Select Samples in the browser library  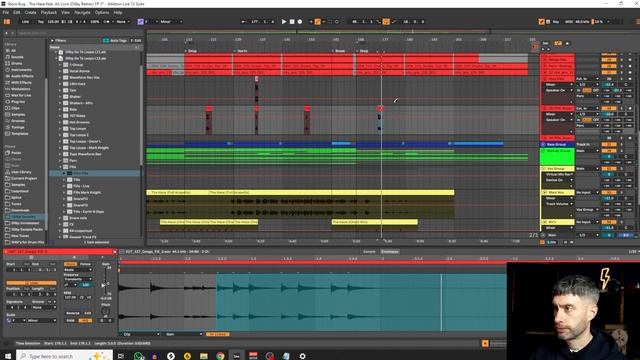coord(18,114)
